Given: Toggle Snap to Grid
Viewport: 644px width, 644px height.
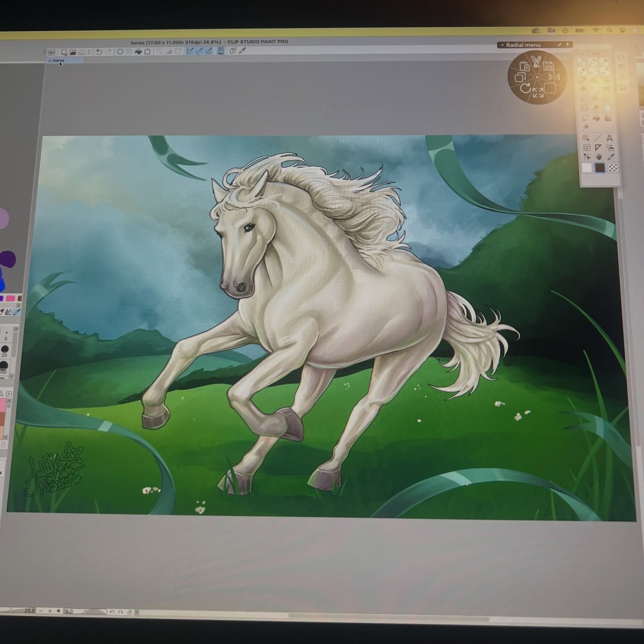Looking at the screenshot, I should pyautogui.click(x=209, y=51).
